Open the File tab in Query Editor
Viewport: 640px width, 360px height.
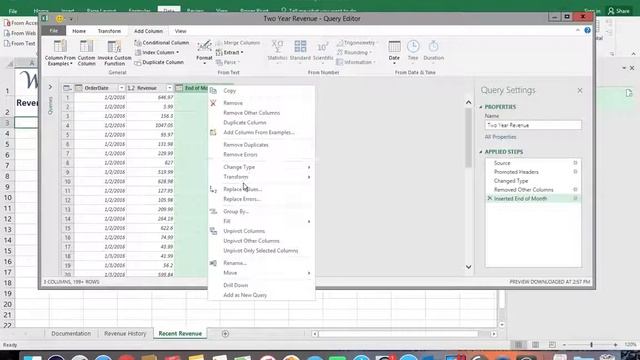point(53,31)
